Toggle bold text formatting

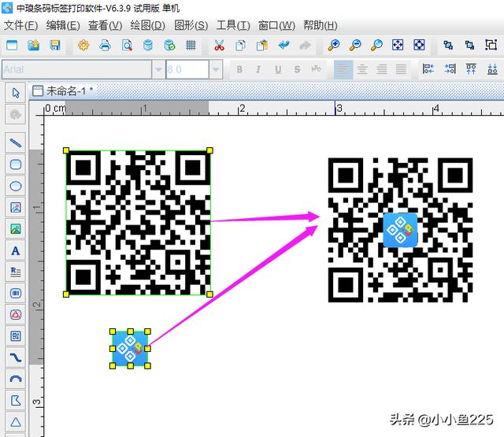pyautogui.click(x=239, y=70)
